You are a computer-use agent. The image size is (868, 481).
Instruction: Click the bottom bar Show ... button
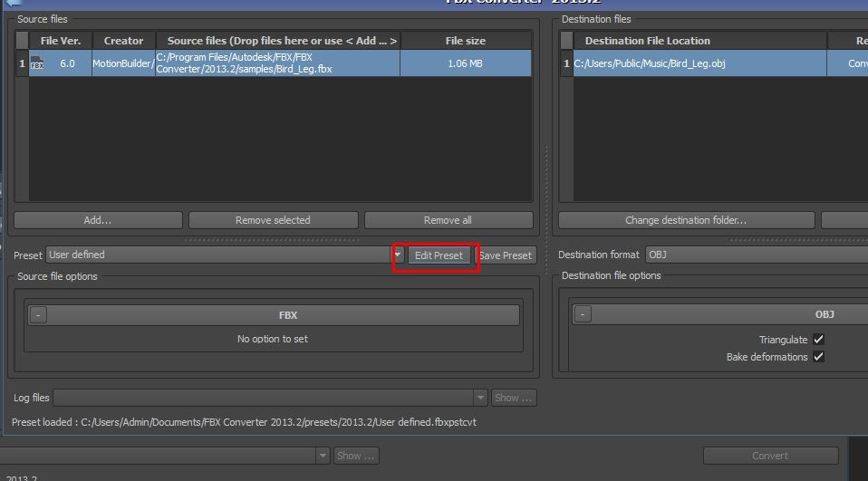(356, 456)
